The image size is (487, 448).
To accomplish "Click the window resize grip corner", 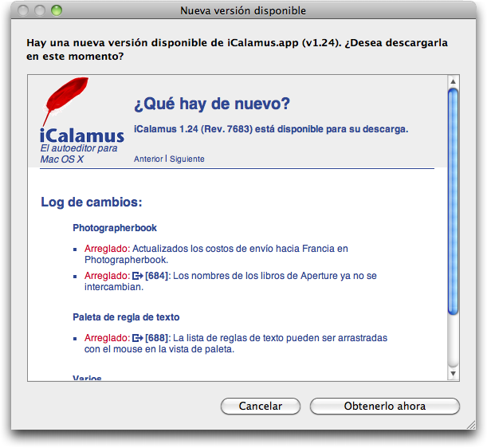I will (471, 425).
